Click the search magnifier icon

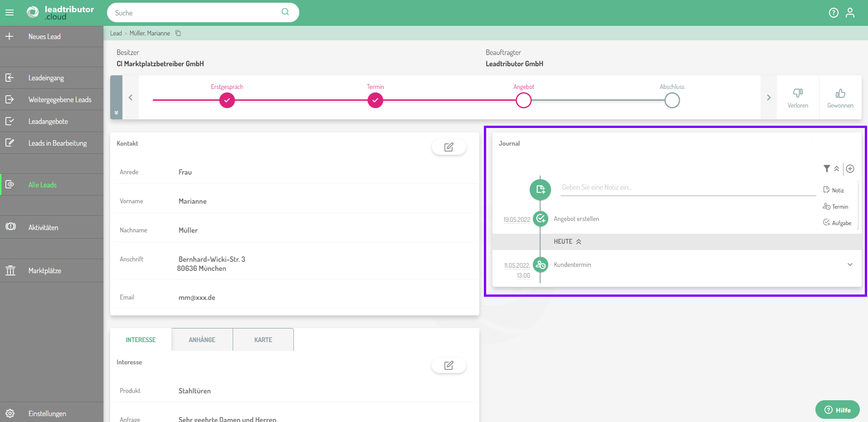pyautogui.click(x=285, y=12)
